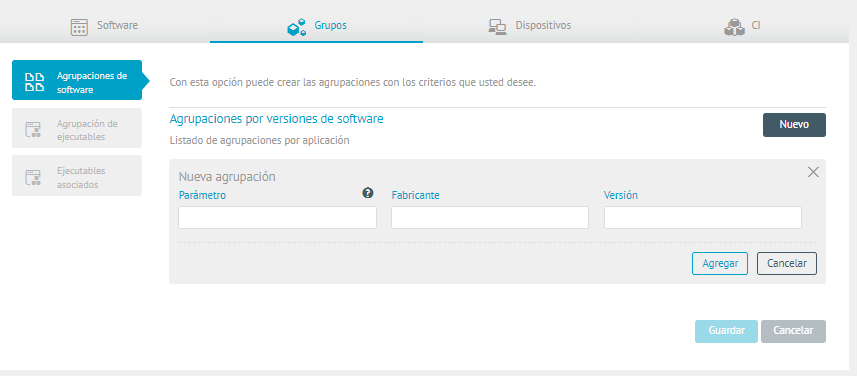Image resolution: width=857 pixels, height=376 pixels.
Task: Click the Nuevo button
Action: [x=794, y=125]
